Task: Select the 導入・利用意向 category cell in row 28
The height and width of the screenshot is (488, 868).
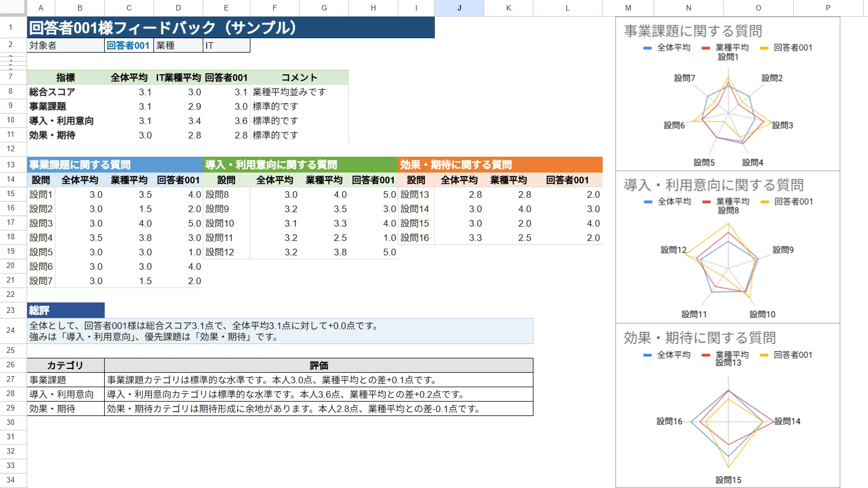Action: pos(66,394)
